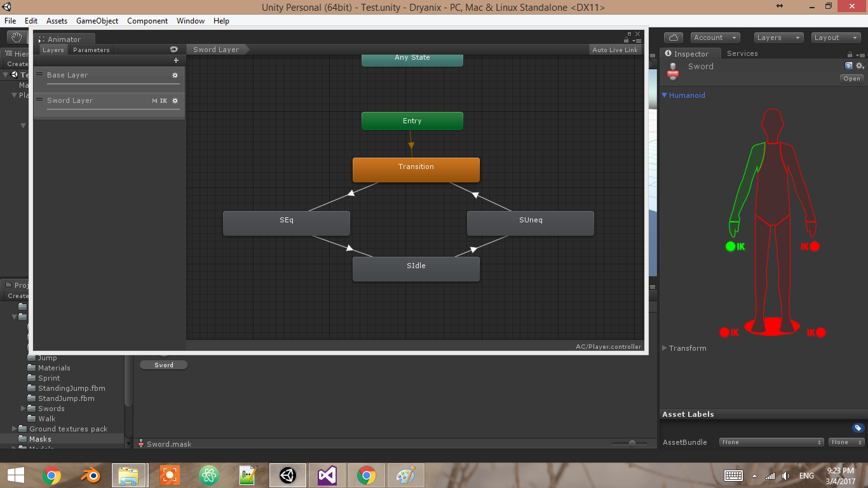Image resolution: width=868 pixels, height=488 pixels.
Task: Click the asset label tag icon
Action: [x=858, y=428]
